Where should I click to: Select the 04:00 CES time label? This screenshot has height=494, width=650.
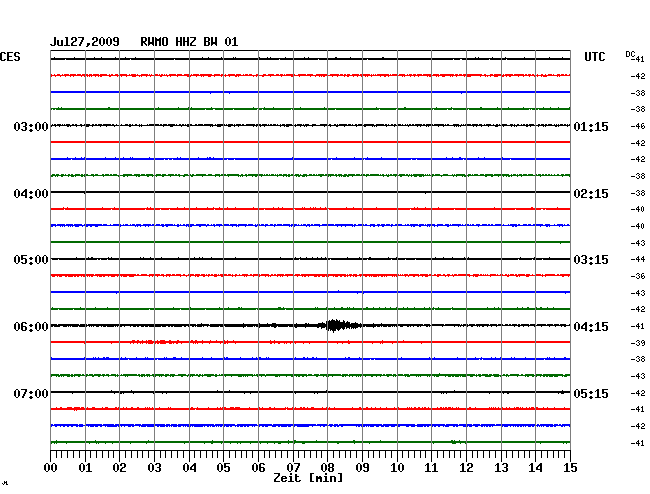(x=31, y=194)
